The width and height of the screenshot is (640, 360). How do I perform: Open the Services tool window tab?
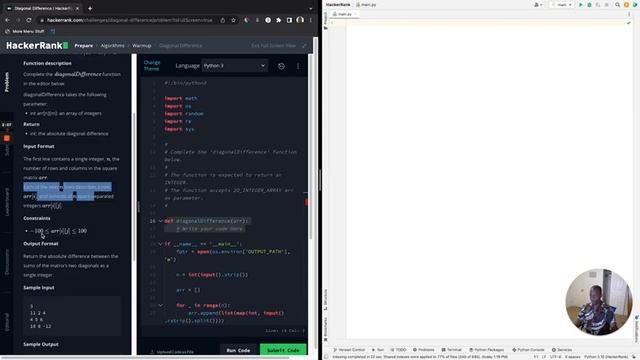[x=562, y=350]
